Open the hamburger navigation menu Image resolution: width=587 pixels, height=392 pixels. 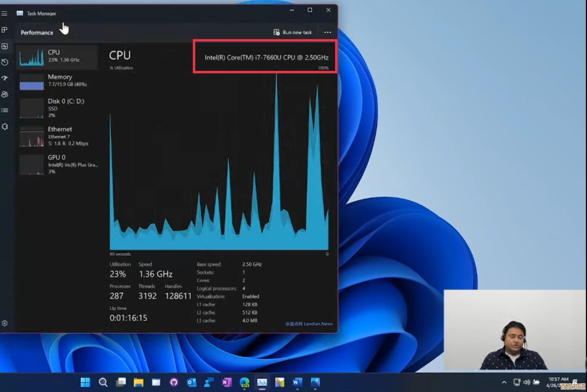(4, 14)
